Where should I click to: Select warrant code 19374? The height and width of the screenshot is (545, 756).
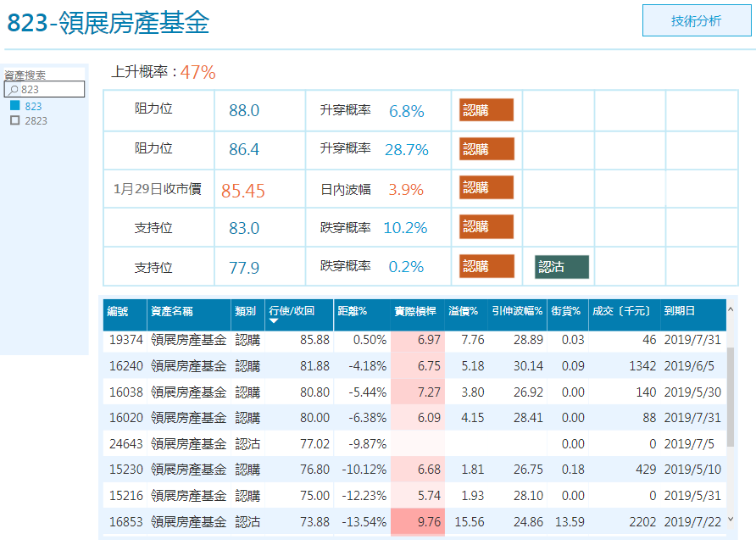[x=125, y=340]
